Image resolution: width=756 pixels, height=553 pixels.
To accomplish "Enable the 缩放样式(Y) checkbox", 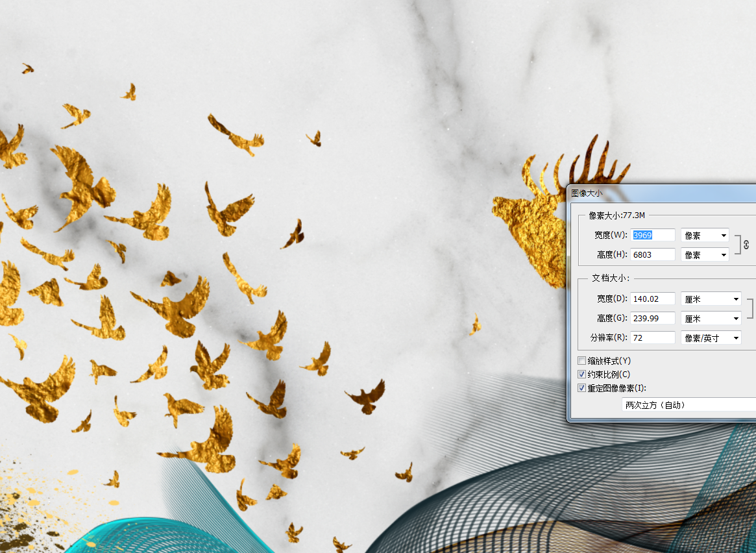I will pos(582,361).
